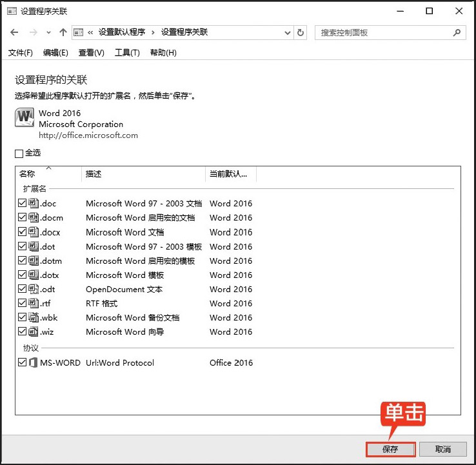This screenshot has width=476, height=465.
Task: Click the 保存 button
Action: click(390, 450)
